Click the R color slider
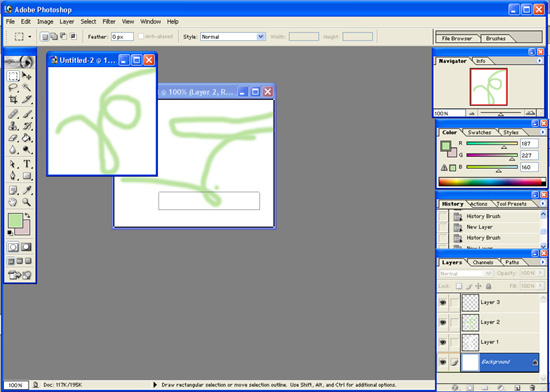 pyautogui.click(x=492, y=143)
